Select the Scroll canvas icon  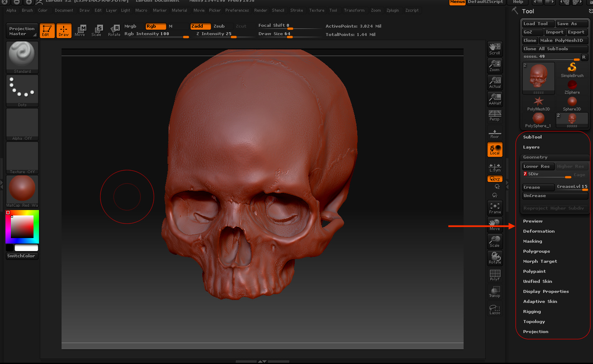coord(495,49)
